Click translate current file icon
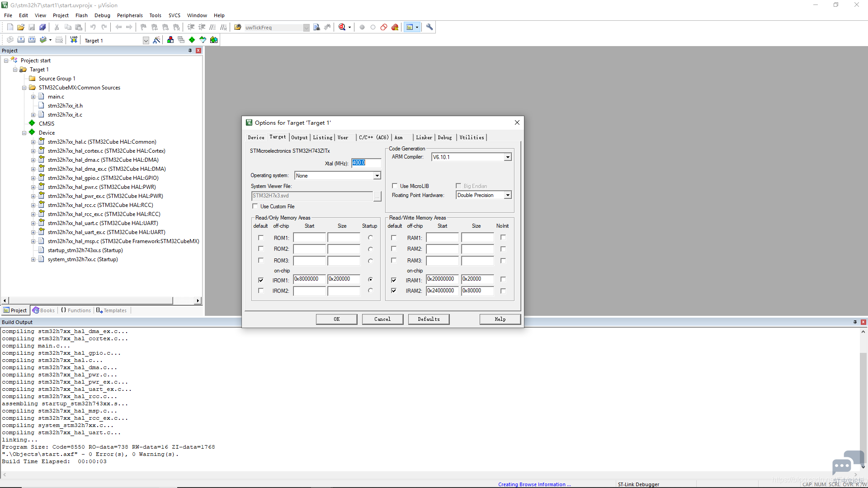868x488 pixels. (x=10, y=40)
